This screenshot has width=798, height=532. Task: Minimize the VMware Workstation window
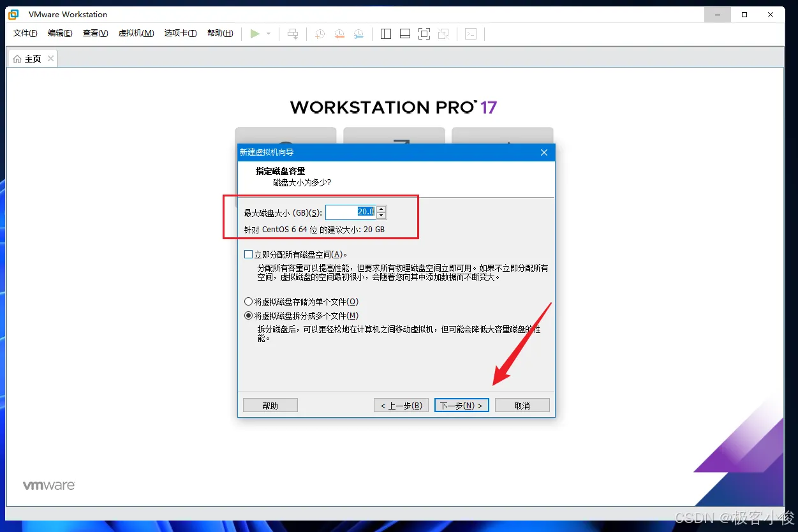pos(717,14)
